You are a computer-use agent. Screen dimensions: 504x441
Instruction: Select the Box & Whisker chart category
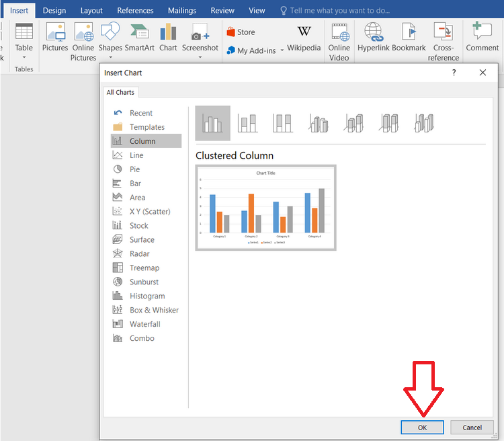pos(146,310)
